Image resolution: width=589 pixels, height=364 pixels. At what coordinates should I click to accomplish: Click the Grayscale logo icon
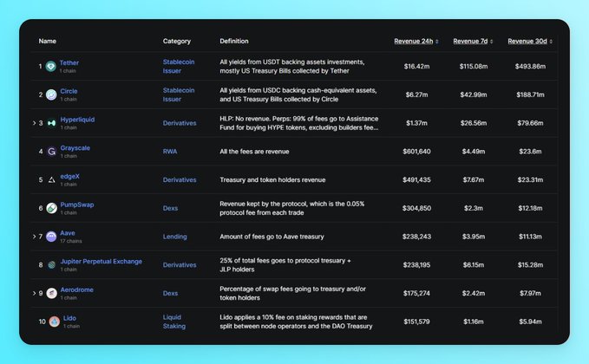51,152
